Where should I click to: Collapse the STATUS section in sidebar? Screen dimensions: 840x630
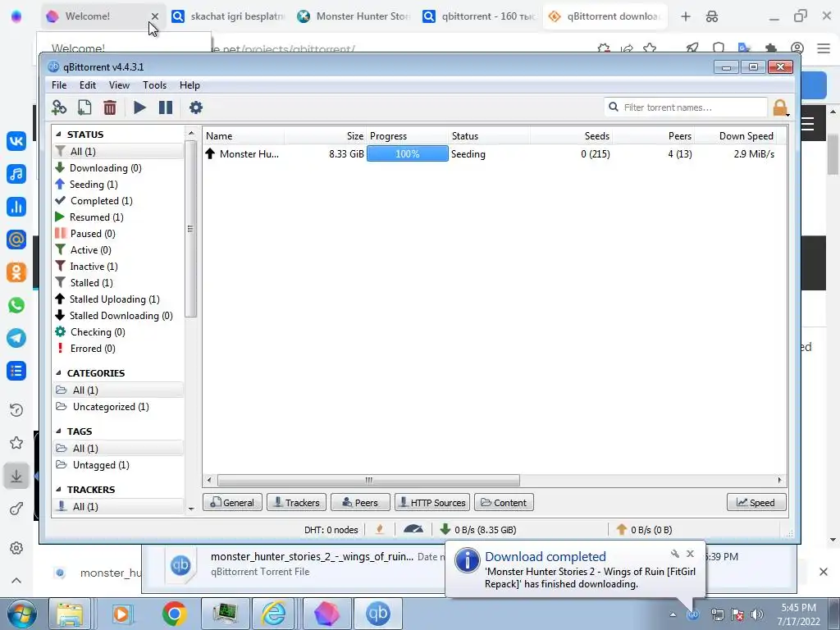58,134
